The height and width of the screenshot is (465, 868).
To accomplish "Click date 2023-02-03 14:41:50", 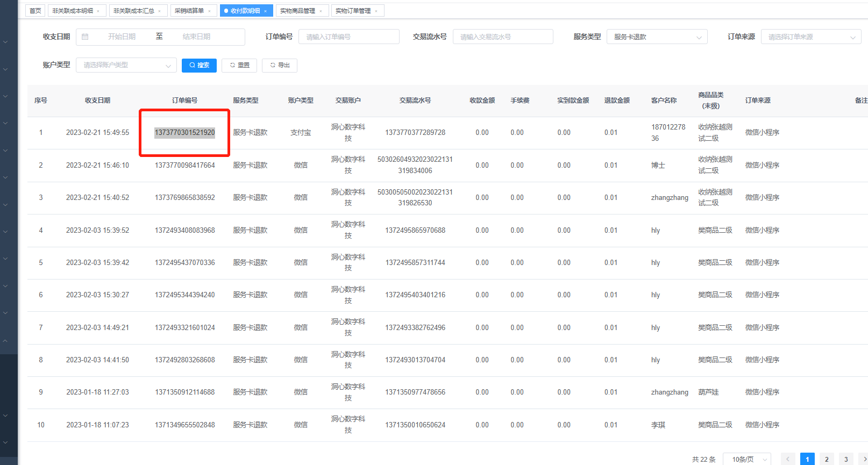I will pyautogui.click(x=97, y=360).
